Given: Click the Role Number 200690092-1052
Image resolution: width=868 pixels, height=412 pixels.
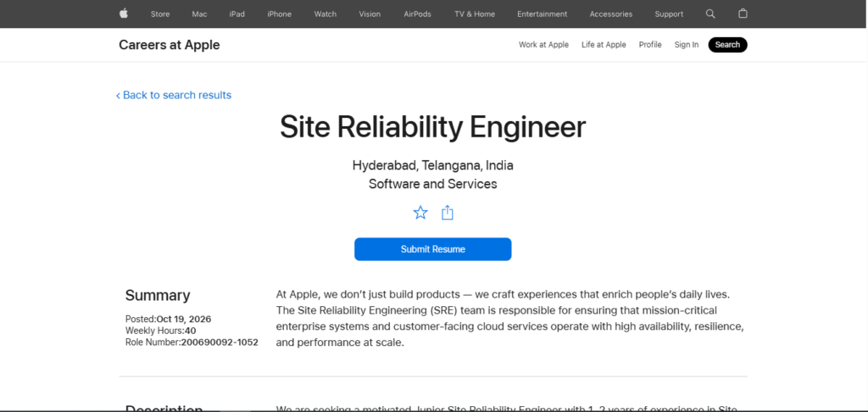Looking at the screenshot, I should coord(220,342).
